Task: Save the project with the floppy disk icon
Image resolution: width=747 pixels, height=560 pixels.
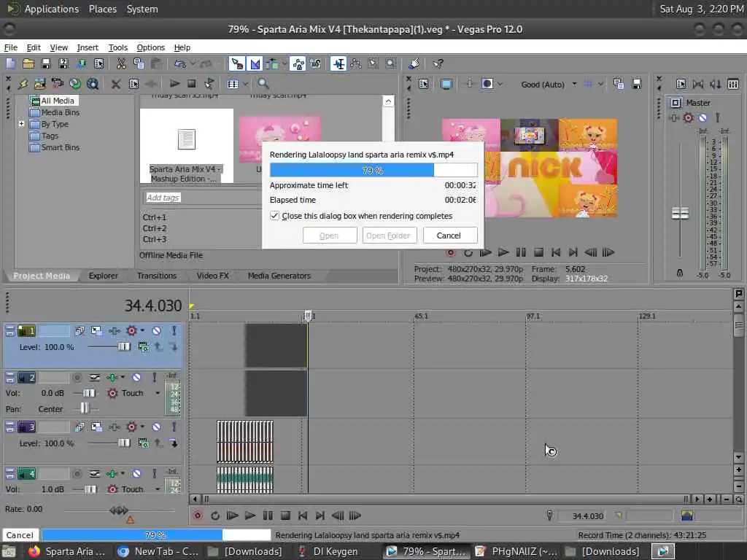Action: (46, 63)
